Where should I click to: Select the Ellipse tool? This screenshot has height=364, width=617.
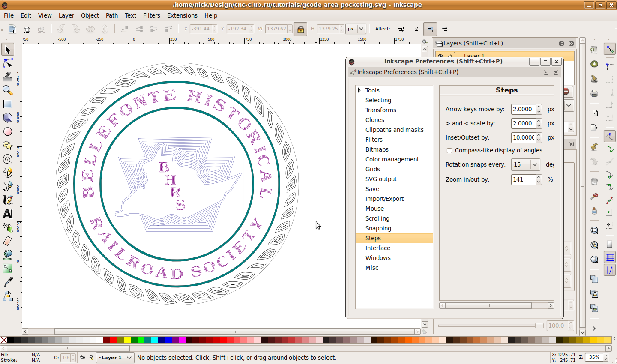coord(8,131)
